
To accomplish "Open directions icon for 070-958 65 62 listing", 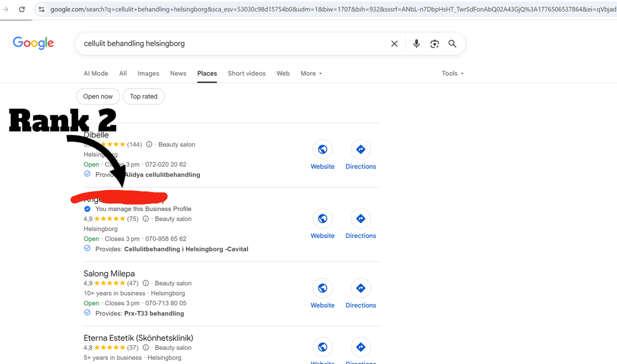I will pos(361,219).
